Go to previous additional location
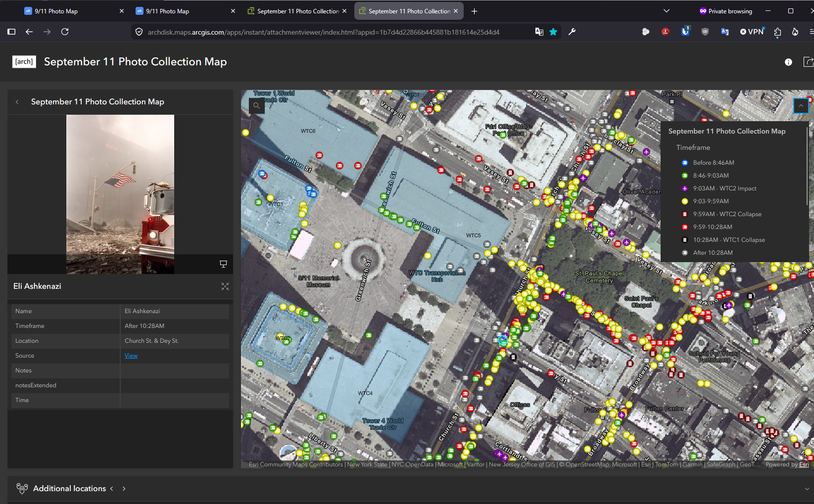The width and height of the screenshot is (814, 504). click(x=112, y=489)
